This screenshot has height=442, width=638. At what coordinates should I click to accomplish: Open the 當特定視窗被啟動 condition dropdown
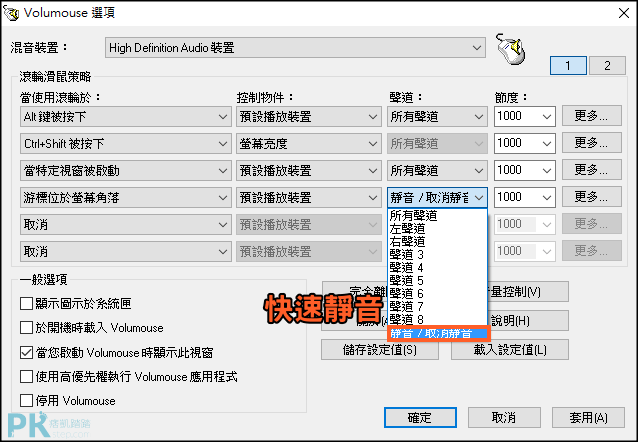point(125,171)
